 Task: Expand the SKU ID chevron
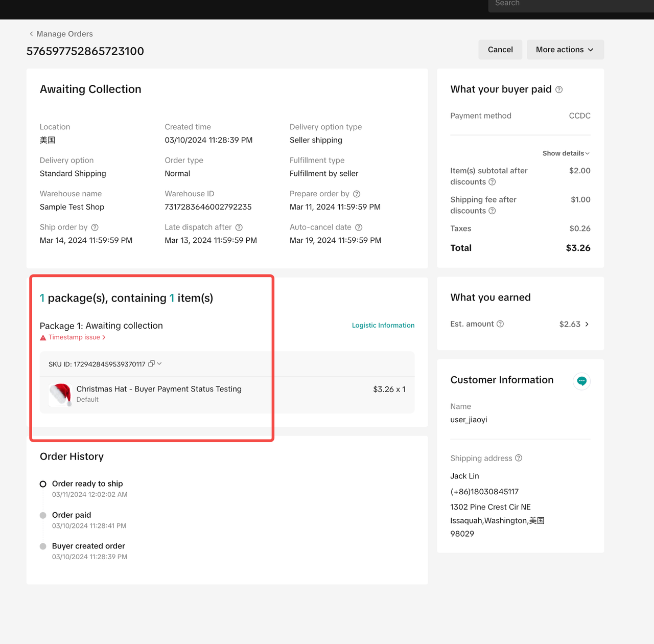[159, 364]
